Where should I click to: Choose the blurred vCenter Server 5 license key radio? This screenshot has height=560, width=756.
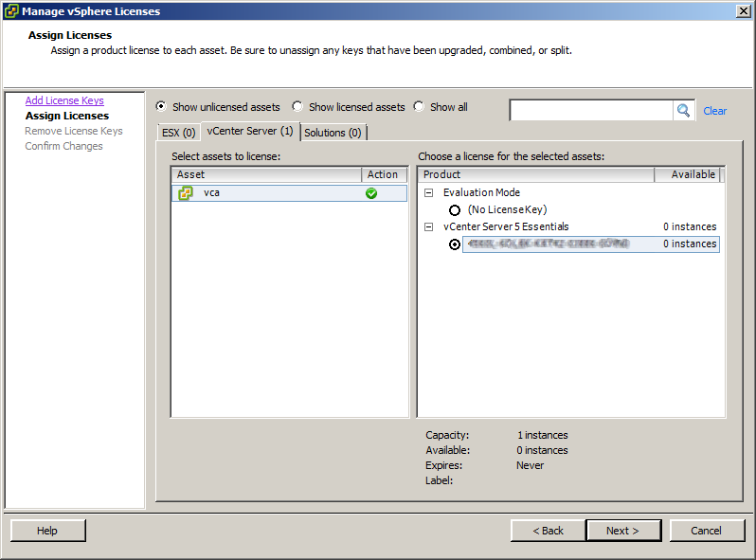point(454,244)
